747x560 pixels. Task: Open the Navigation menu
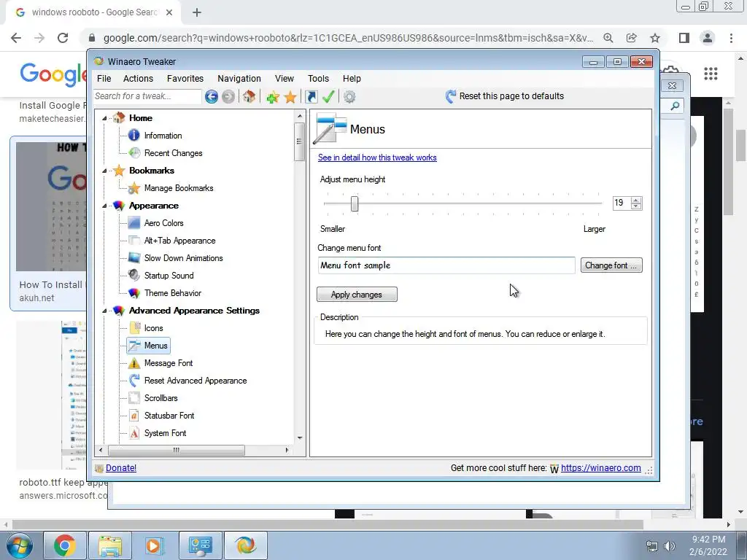click(239, 79)
